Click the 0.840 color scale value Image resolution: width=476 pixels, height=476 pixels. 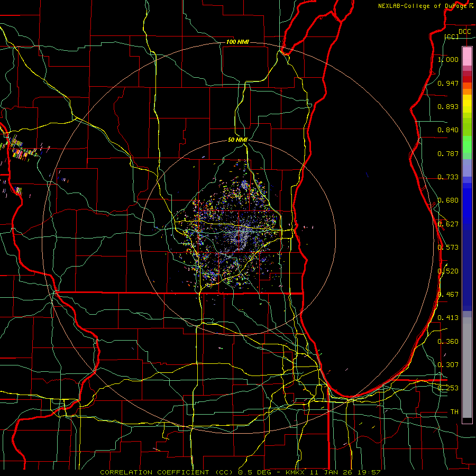(448, 130)
